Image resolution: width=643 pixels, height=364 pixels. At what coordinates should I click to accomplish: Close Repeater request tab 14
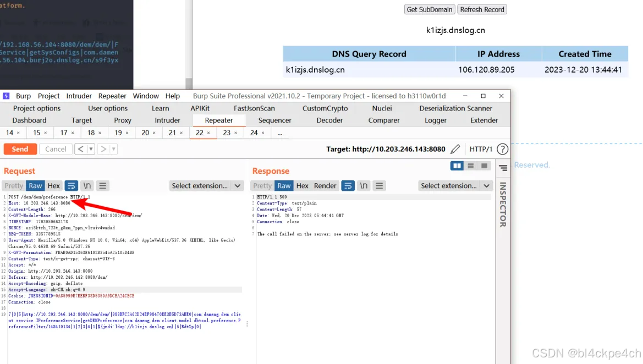click(x=18, y=133)
